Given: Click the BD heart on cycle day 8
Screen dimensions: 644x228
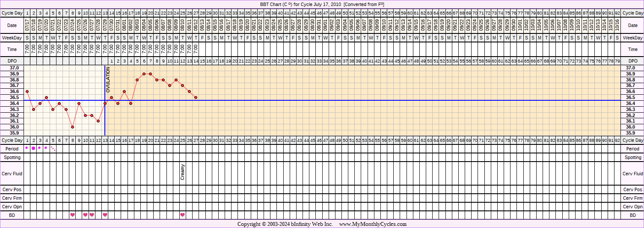Looking at the screenshot, I should [72, 215].
